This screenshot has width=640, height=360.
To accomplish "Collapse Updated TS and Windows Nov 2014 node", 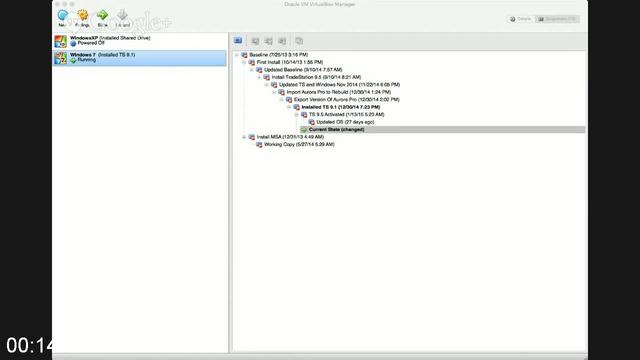I will tap(267, 84).
